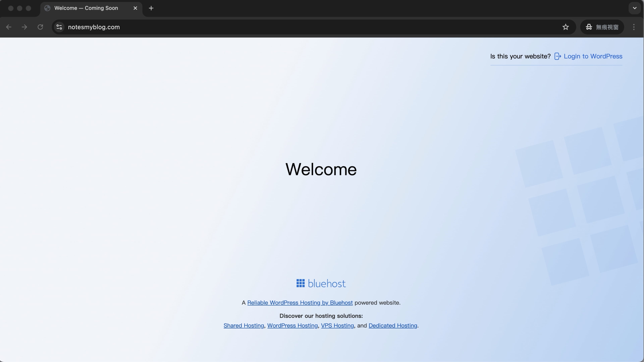
Task: Open the Shared Hosting link
Action: pyautogui.click(x=244, y=326)
